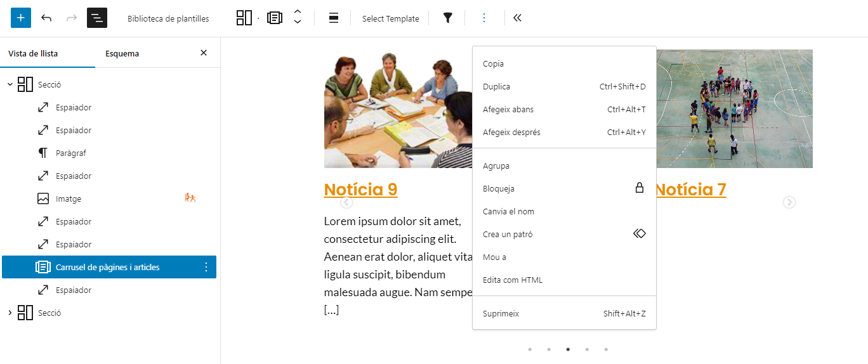This screenshot has height=364, width=868.
Task: Open the block options three-dot menu in toolbar
Action: click(x=484, y=18)
